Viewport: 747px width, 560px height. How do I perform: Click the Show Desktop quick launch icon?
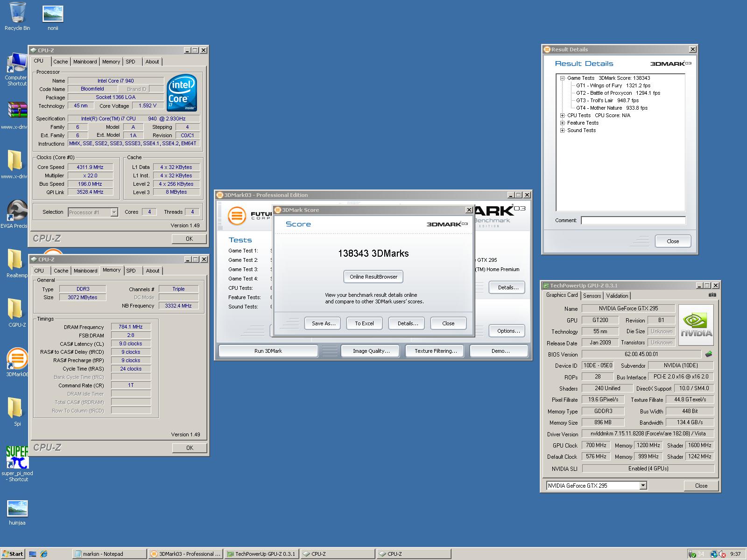(33, 554)
